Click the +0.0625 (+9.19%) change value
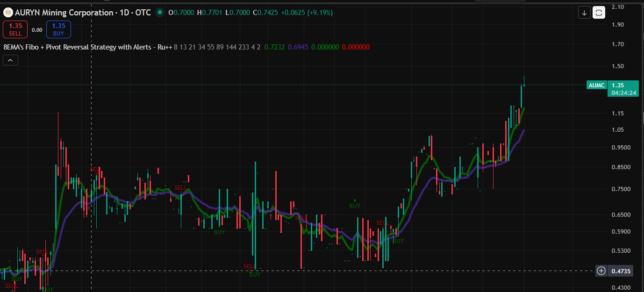Viewport: 644px width, 292px height. (306, 13)
